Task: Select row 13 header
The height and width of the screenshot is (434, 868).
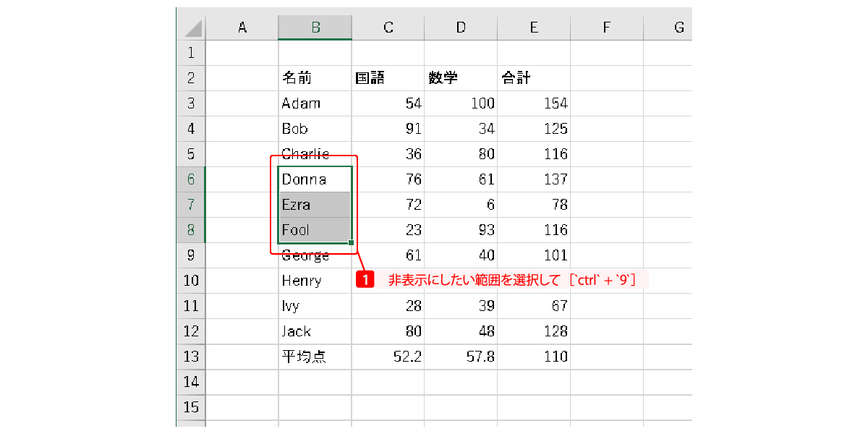Action: 191,357
